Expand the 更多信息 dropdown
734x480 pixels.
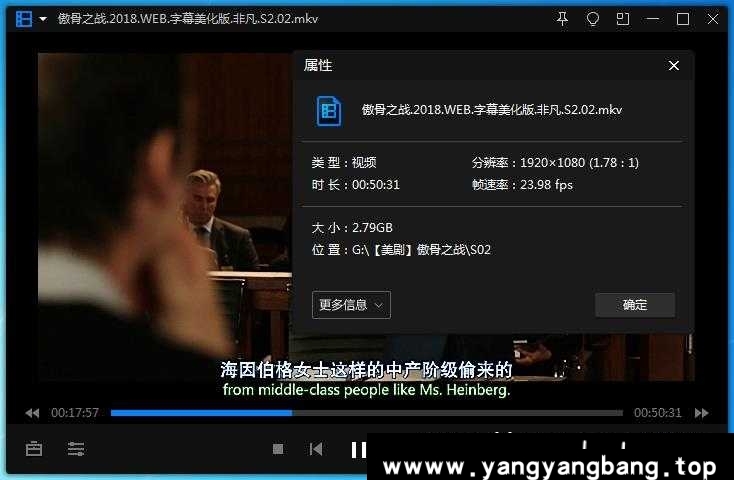[351, 305]
